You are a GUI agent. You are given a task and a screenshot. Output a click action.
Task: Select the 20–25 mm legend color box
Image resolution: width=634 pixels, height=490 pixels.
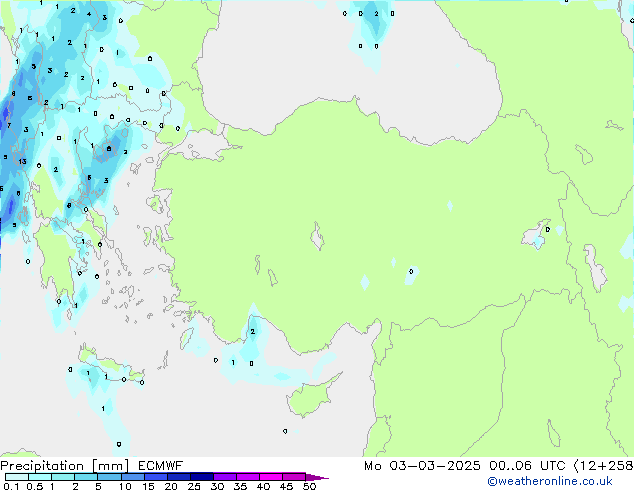tap(179, 477)
